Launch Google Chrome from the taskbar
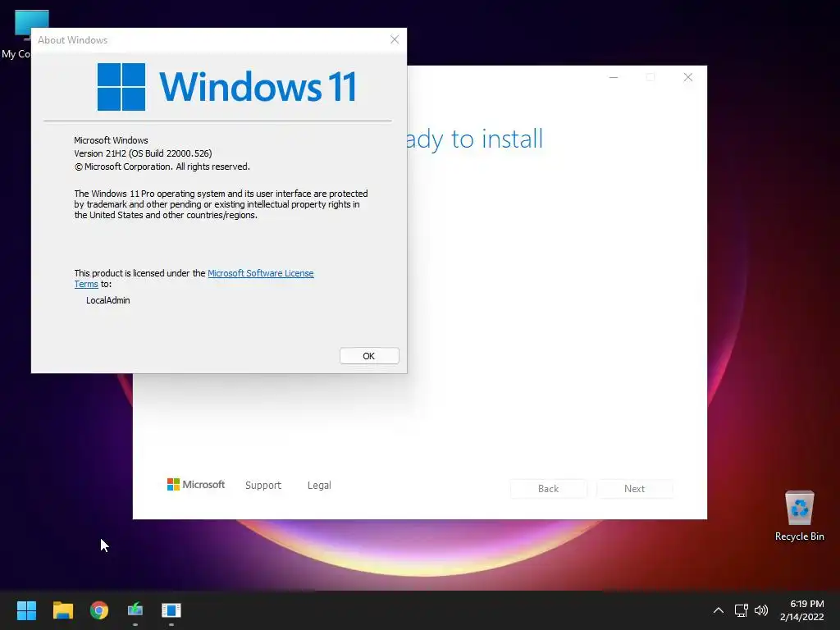The width and height of the screenshot is (840, 630). coord(99,610)
